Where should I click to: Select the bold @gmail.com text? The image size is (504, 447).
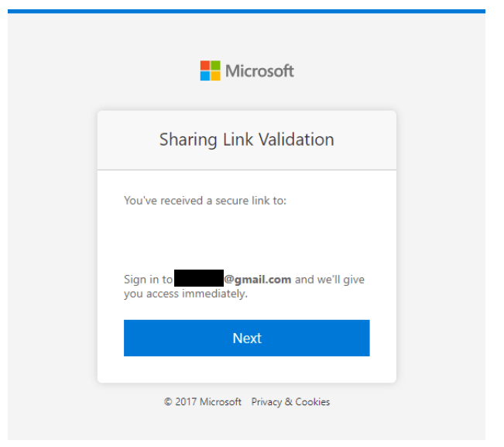[258, 280]
